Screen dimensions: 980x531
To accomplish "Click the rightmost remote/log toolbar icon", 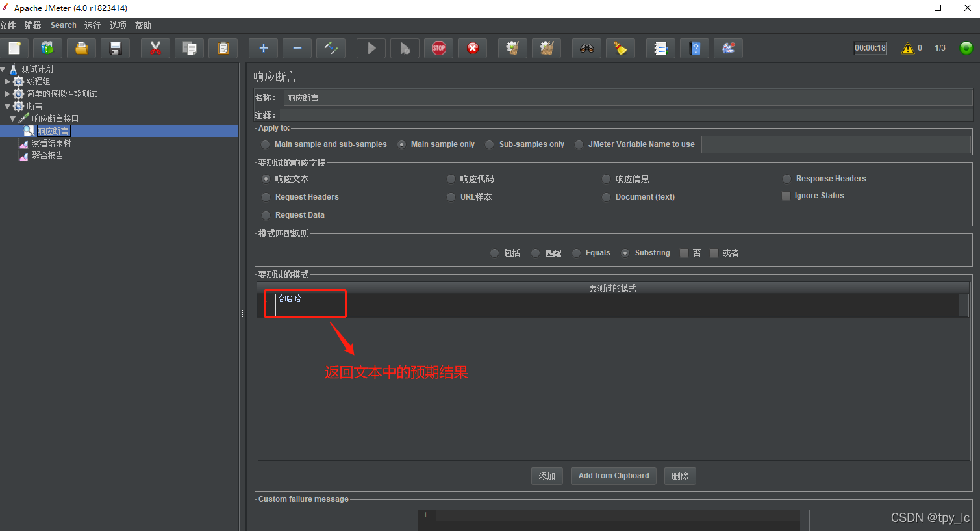I will (x=728, y=48).
